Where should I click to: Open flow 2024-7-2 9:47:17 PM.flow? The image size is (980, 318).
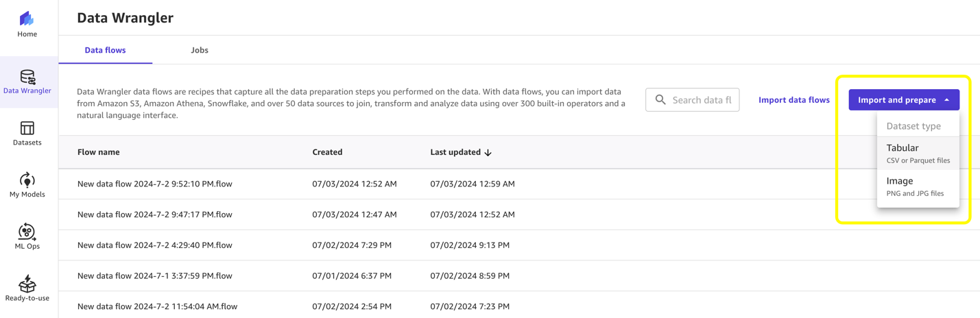coord(155,215)
